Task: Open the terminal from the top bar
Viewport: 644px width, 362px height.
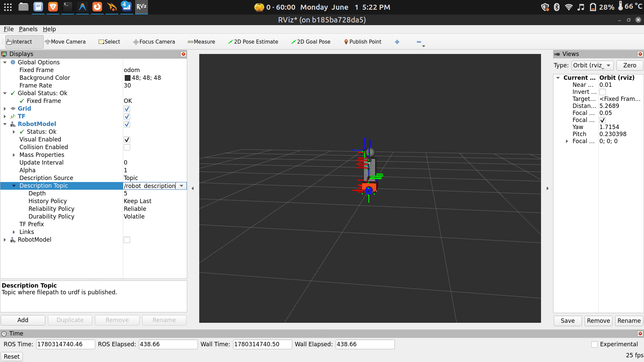Action: (68, 7)
